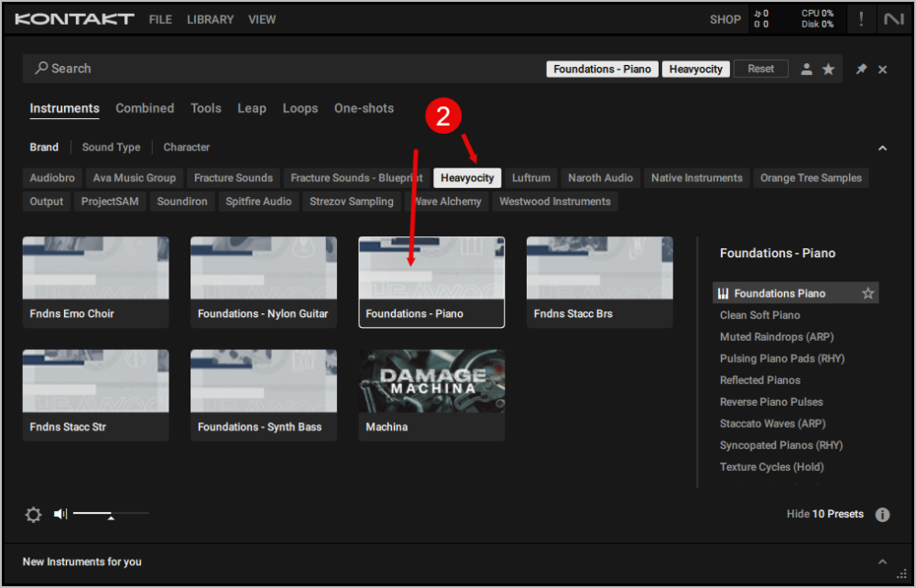This screenshot has height=588, width=916.
Task: Toggle the Native Instruments brand tag
Action: (697, 178)
